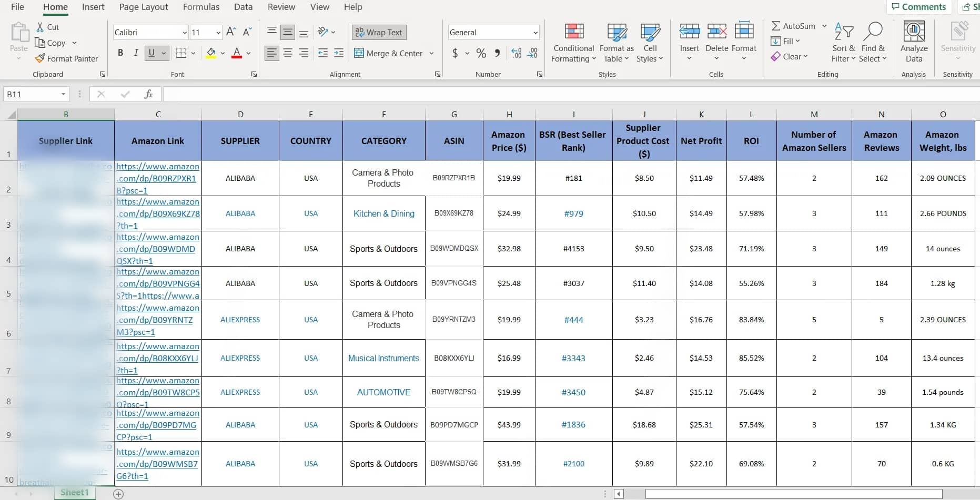Click the Percent Style icon
The width and height of the screenshot is (980, 500).
click(x=481, y=53)
